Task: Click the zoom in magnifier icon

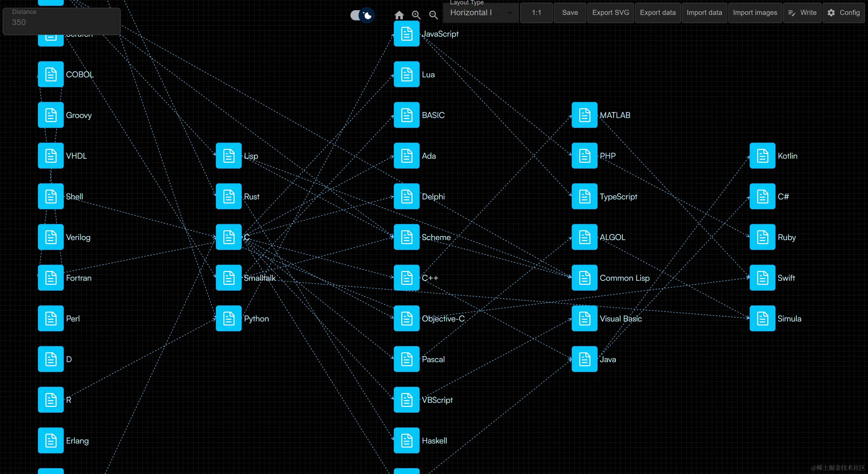Action: point(416,15)
